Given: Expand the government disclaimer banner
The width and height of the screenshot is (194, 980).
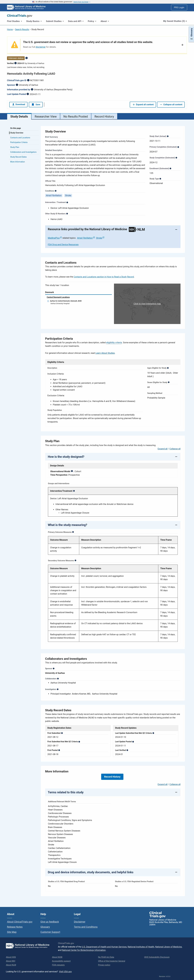Looking at the screenshot, I should click(182, 45).
